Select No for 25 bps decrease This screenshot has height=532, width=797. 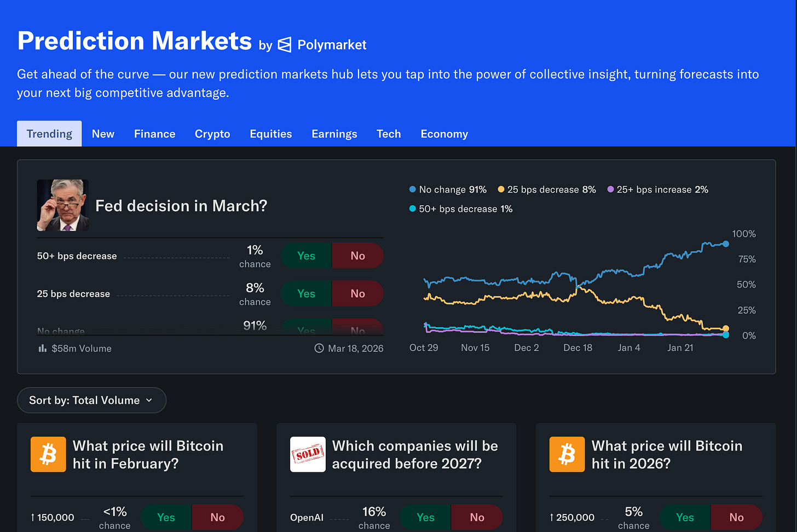[x=358, y=293]
